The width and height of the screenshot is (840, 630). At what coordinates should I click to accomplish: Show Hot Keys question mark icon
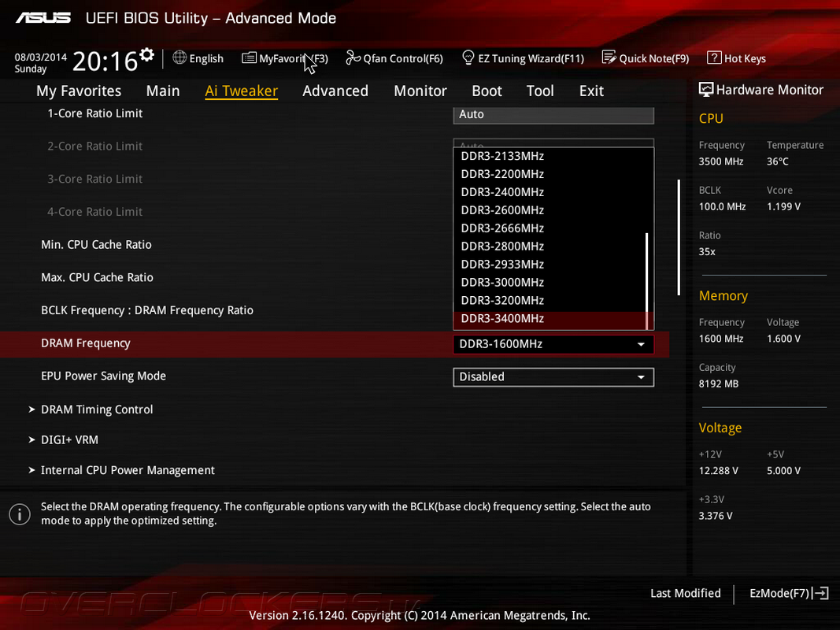click(714, 57)
